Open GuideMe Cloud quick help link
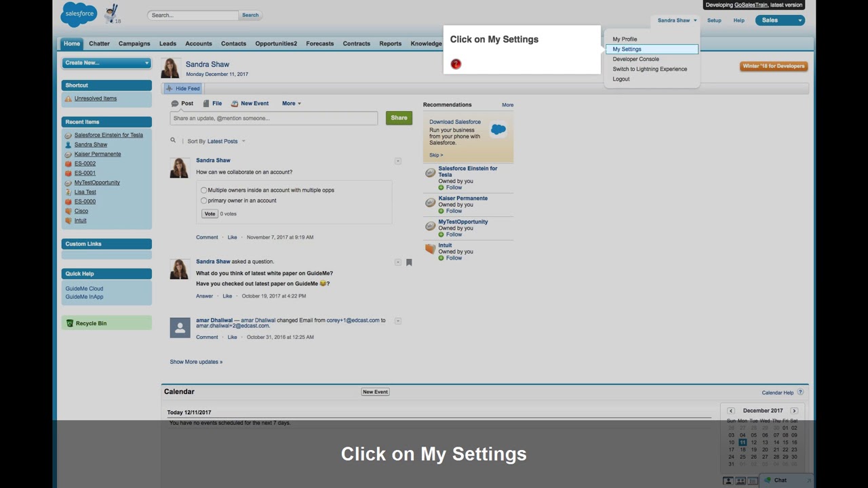The width and height of the screenshot is (868, 488). pos(84,289)
